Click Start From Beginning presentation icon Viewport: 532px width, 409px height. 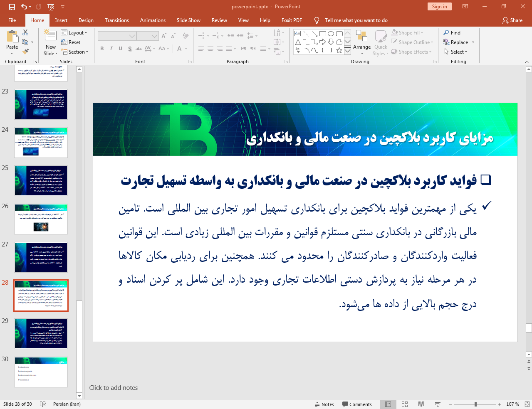(51, 7)
